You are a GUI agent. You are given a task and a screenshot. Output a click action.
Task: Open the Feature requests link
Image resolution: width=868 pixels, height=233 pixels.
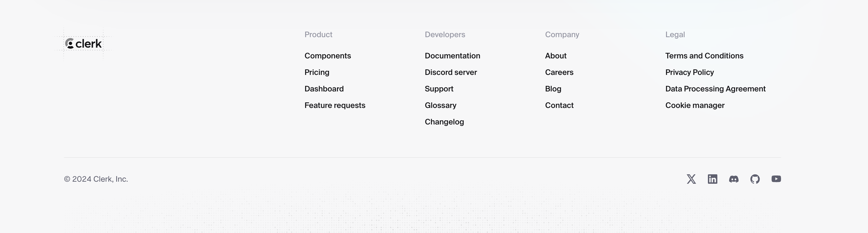pyautogui.click(x=335, y=106)
